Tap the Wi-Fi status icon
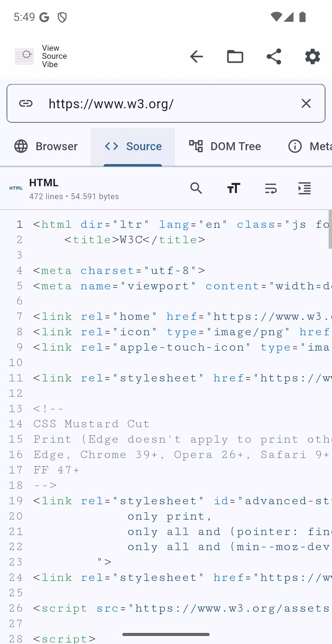This screenshot has width=332, height=644. click(276, 17)
